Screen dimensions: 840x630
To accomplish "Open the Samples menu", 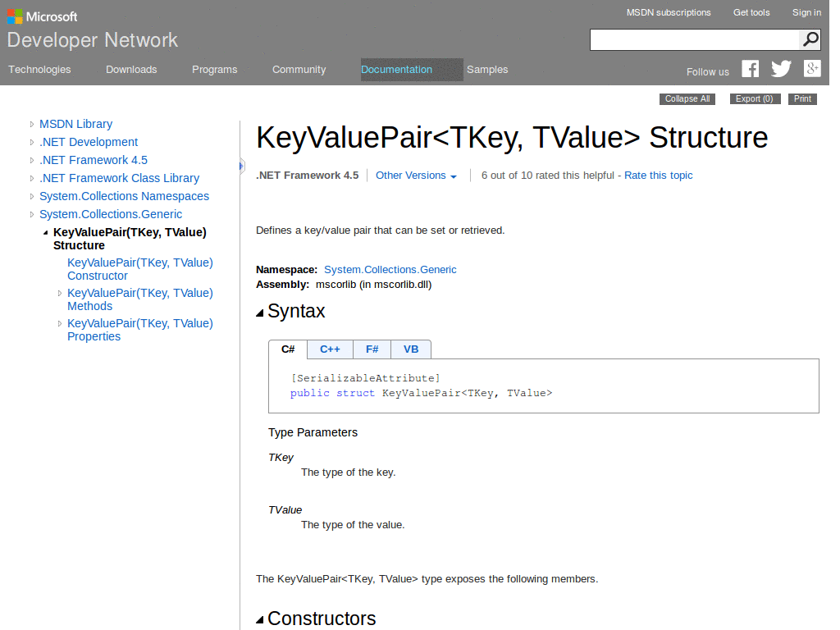I will pos(487,70).
